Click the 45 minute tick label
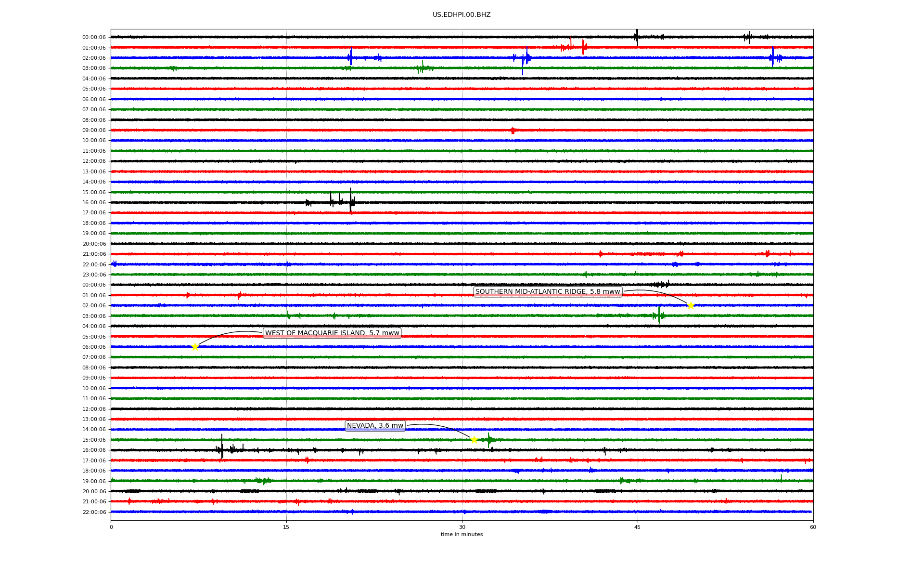This screenshot has height=578, width=924. (x=638, y=527)
